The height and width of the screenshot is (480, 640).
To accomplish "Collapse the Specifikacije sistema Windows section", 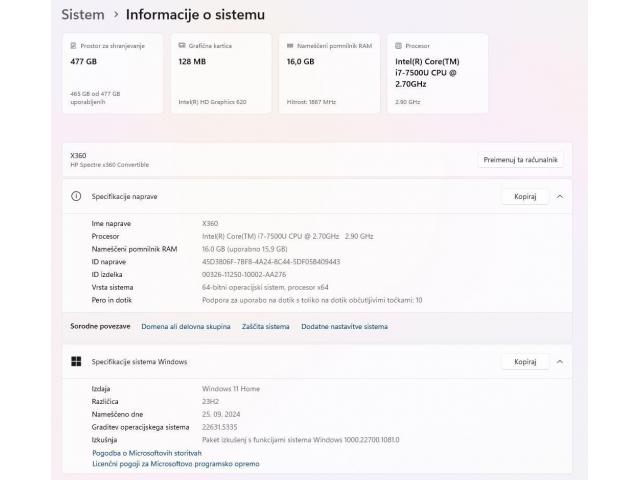I will (x=560, y=362).
